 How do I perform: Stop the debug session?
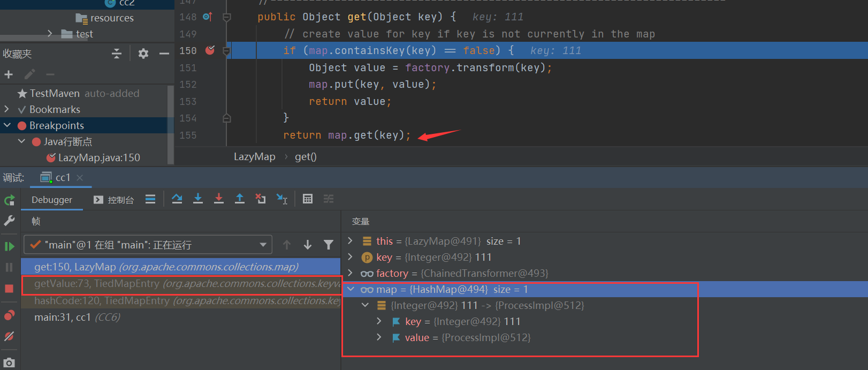pos(9,289)
